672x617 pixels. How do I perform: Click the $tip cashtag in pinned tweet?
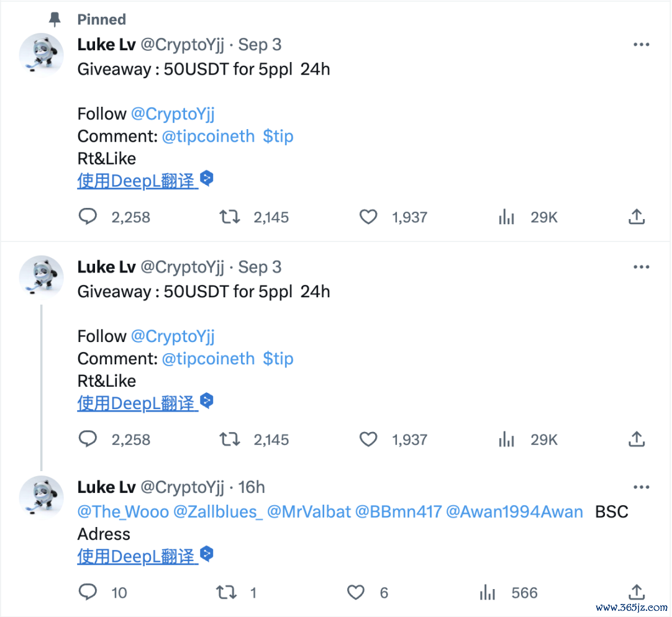(278, 137)
